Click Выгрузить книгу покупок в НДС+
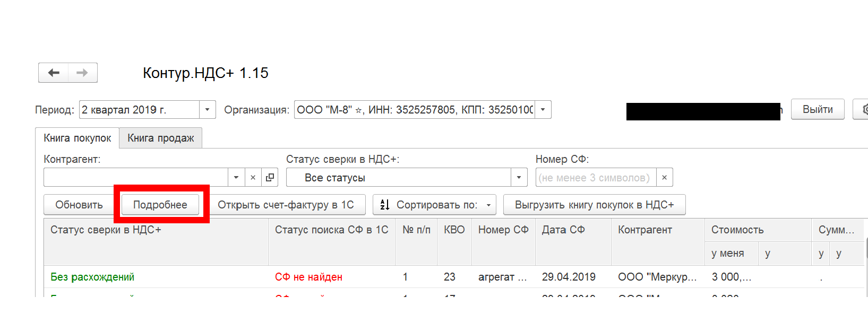Viewport: 868px width, 314px height. pyautogui.click(x=595, y=205)
